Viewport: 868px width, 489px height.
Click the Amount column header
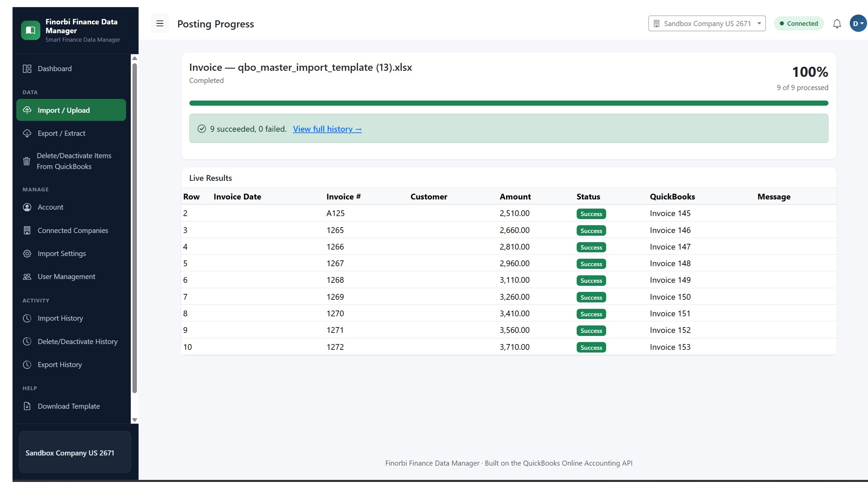coord(515,197)
